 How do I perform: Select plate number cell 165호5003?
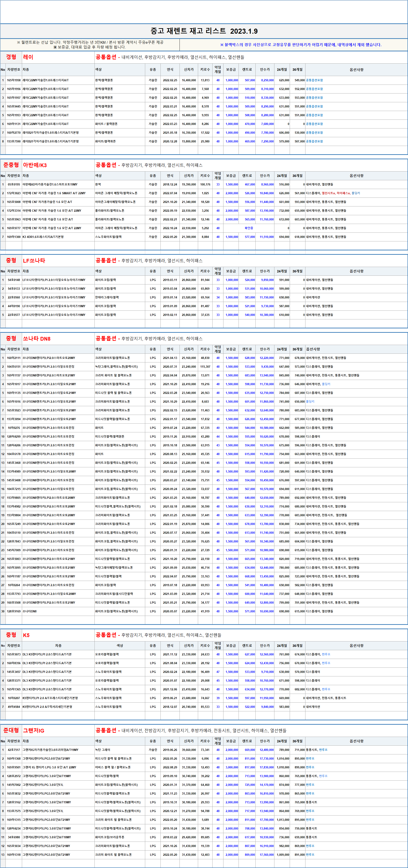(14, 559)
